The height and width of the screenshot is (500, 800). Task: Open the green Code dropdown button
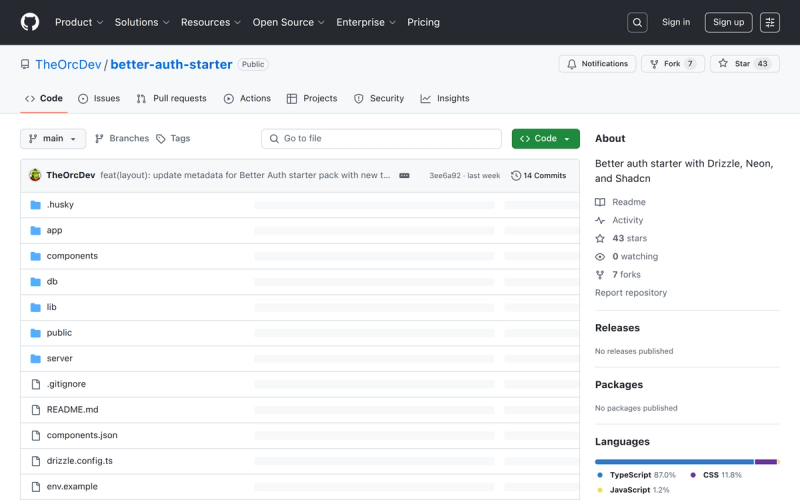point(545,139)
